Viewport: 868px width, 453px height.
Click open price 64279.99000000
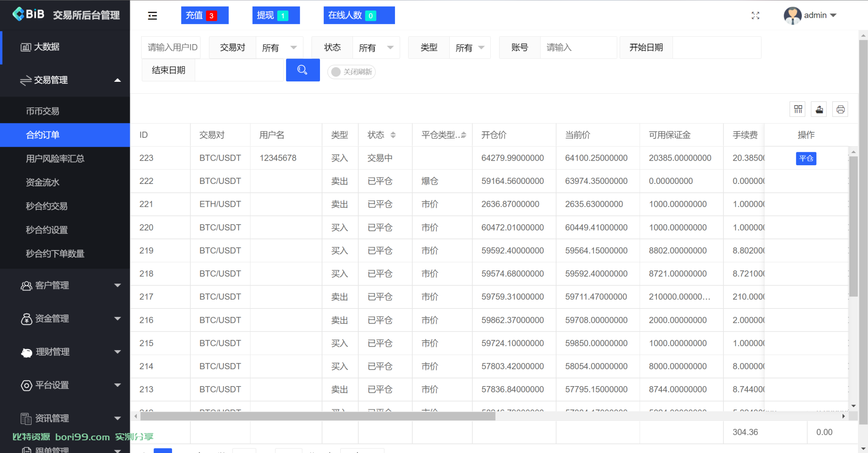click(x=512, y=158)
